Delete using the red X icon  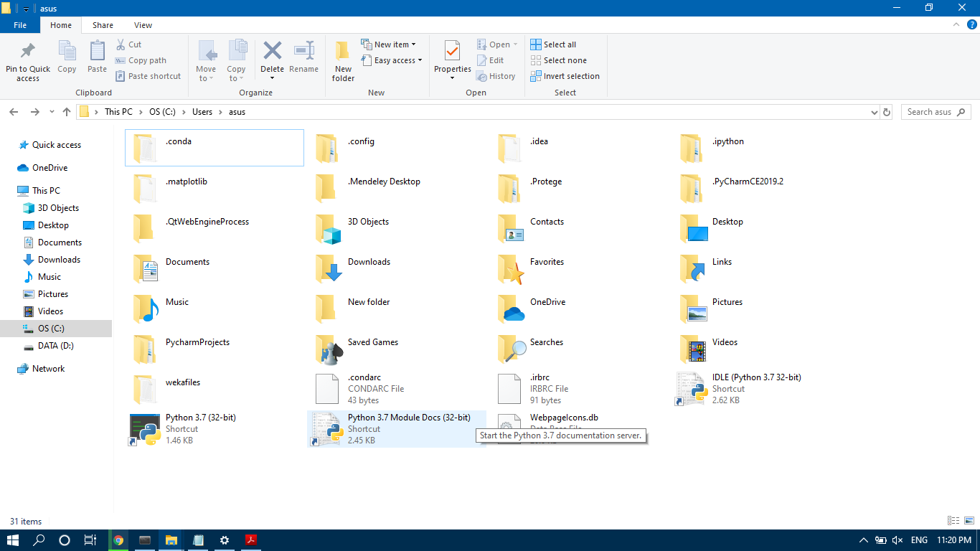[272, 51]
